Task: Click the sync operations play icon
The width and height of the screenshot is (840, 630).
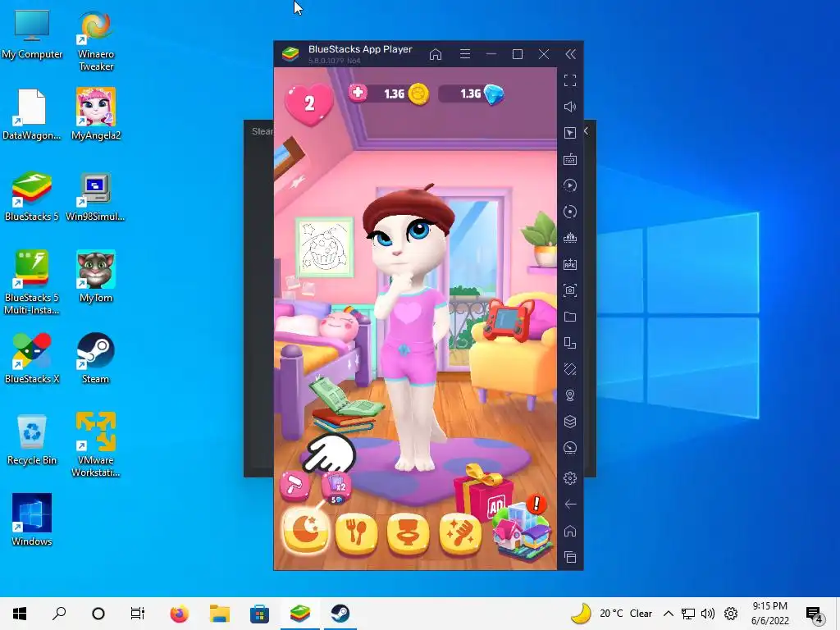Action: tap(570, 185)
